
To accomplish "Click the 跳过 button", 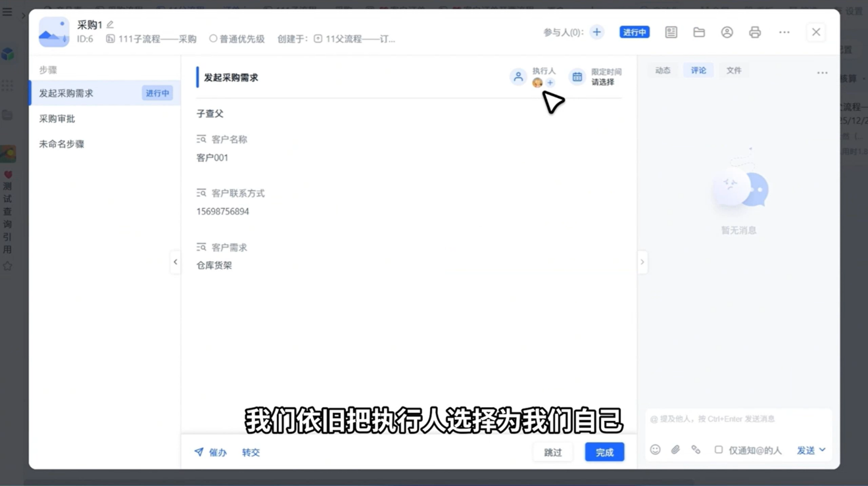I will [553, 452].
